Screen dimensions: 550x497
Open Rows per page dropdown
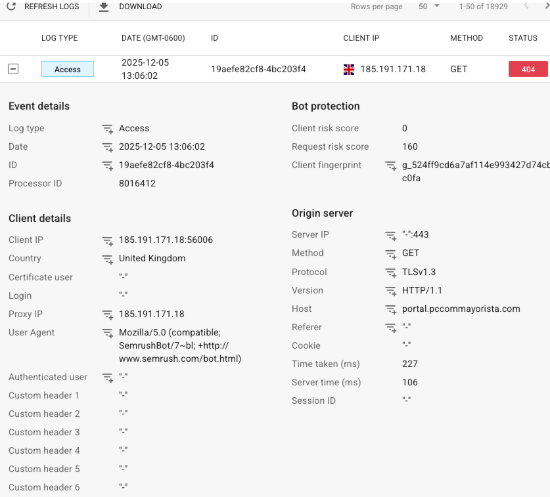[x=429, y=6]
